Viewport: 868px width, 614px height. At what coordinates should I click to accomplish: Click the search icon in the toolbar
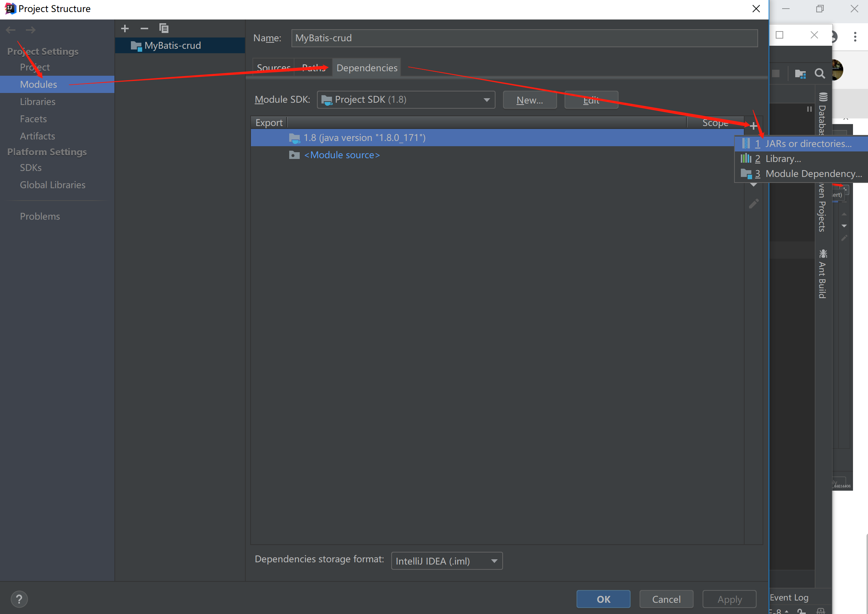[x=819, y=74]
